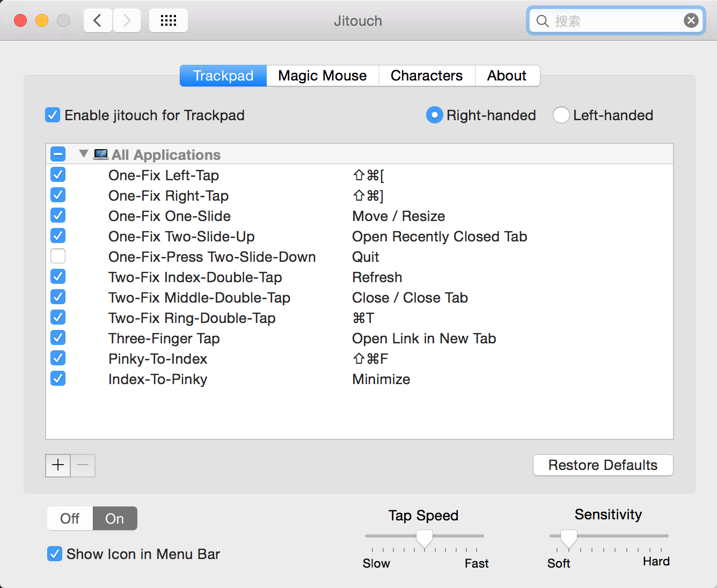Turn jitouch On
The image size is (717, 588).
115,519
